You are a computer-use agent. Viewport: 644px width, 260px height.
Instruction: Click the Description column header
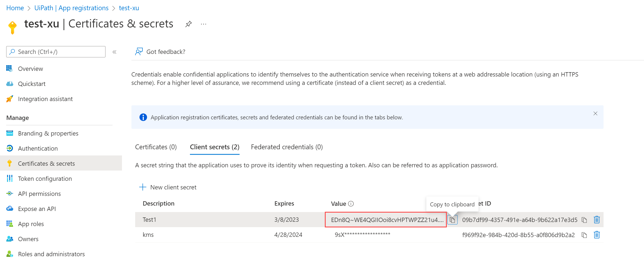[159, 204]
